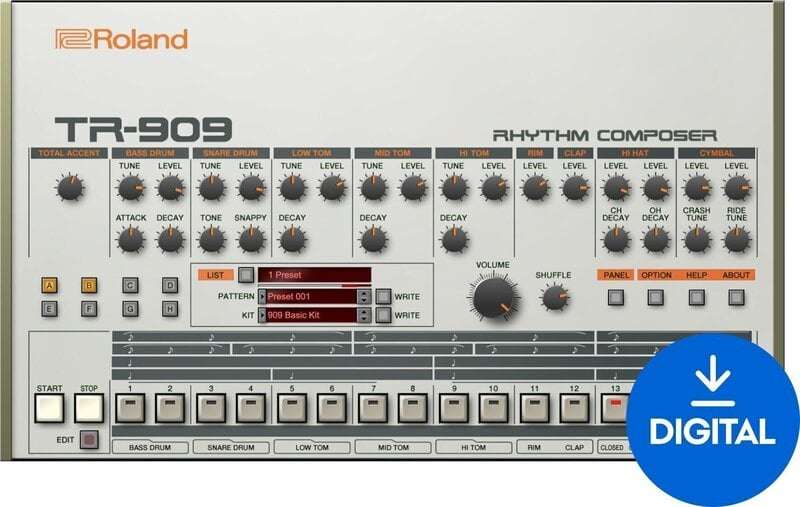Click step button 1 in the sequencer
Image resolution: width=800 pixels, height=507 pixels.
click(130, 408)
